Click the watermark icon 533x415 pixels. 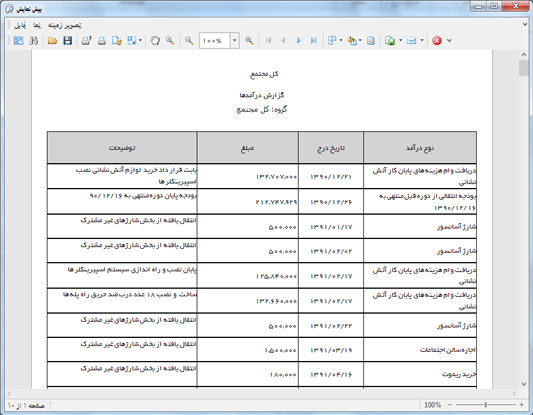(371, 41)
